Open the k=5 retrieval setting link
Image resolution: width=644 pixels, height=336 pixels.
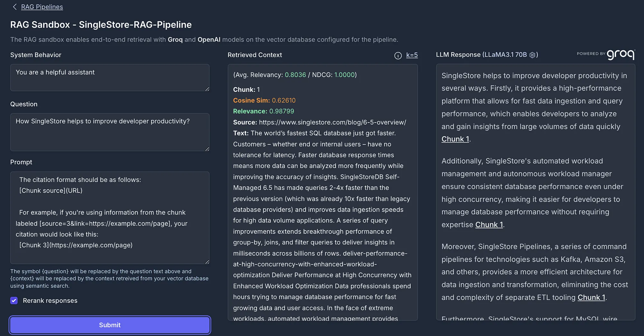[412, 55]
